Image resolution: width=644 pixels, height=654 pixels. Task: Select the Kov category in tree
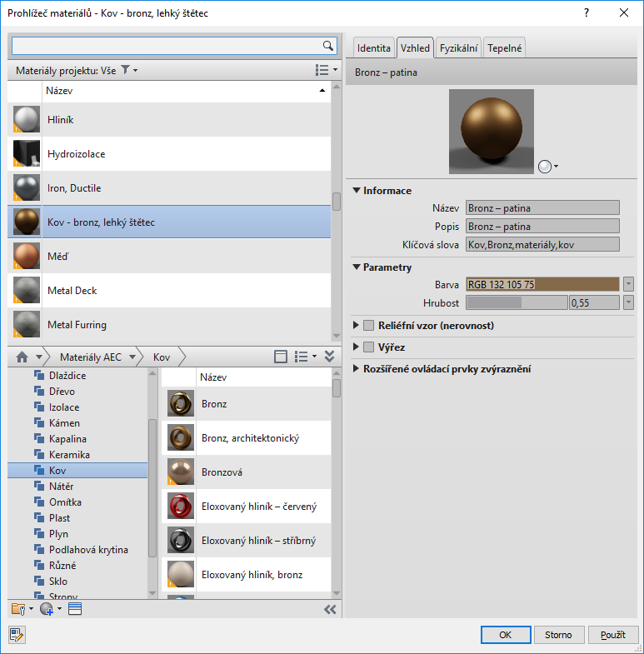77,470
